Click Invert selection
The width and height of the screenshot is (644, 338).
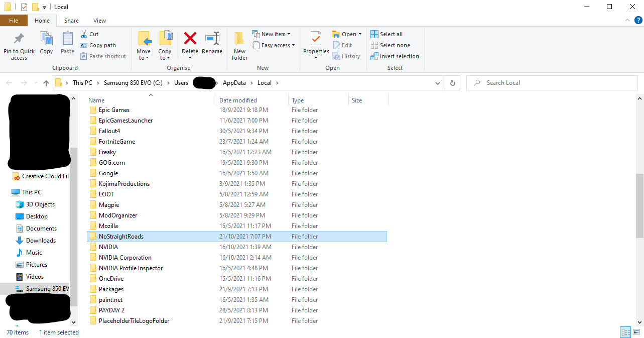pos(395,56)
